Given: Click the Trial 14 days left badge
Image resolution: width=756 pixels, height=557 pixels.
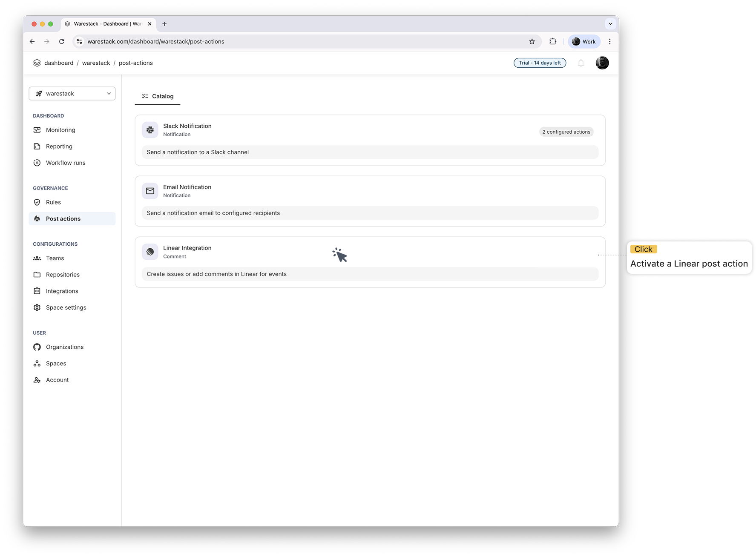Looking at the screenshot, I should coord(540,63).
